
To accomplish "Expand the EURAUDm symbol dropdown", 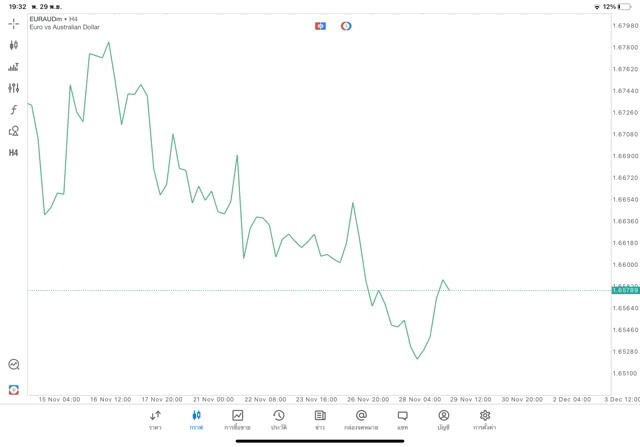I will pyautogui.click(x=48, y=19).
